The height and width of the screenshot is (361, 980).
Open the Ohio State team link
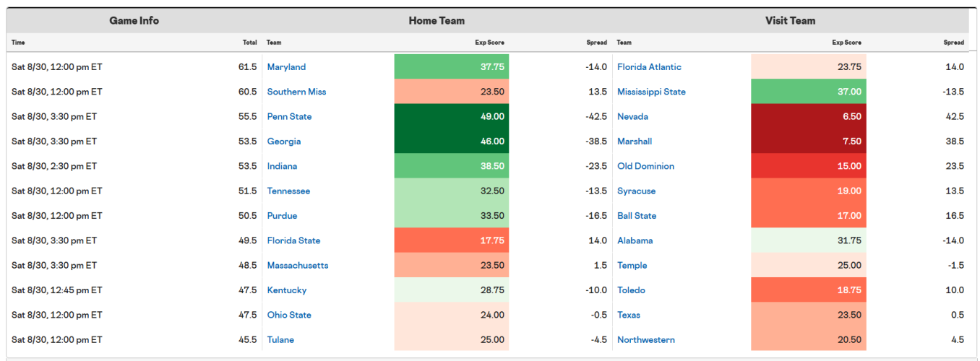point(289,315)
